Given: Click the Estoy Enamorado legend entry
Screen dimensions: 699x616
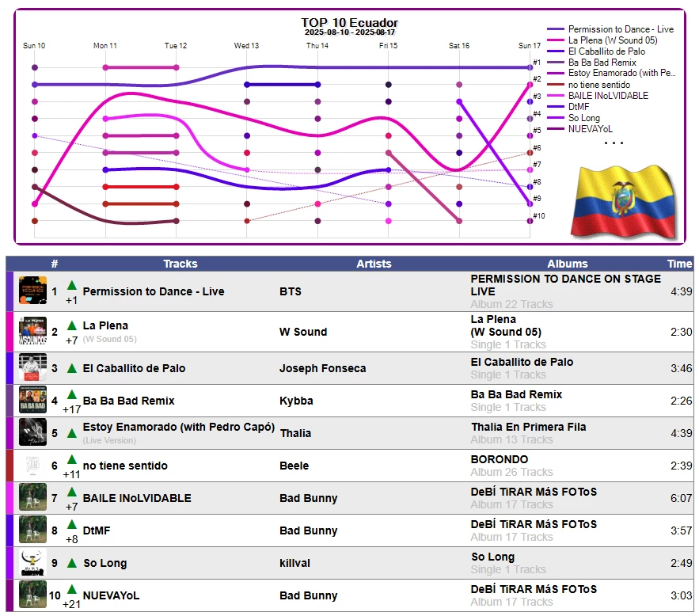Looking at the screenshot, I should click(610, 73).
